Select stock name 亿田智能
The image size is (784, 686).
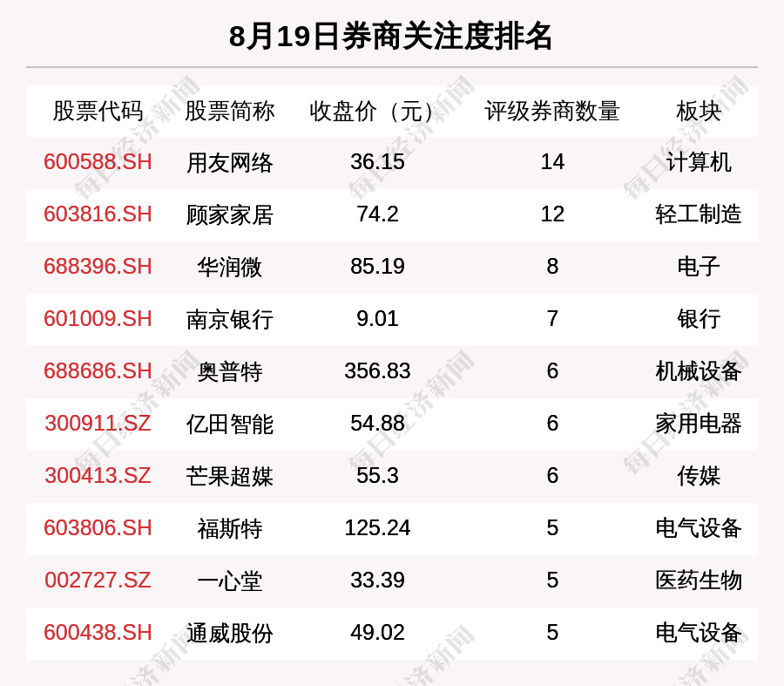pos(229,425)
